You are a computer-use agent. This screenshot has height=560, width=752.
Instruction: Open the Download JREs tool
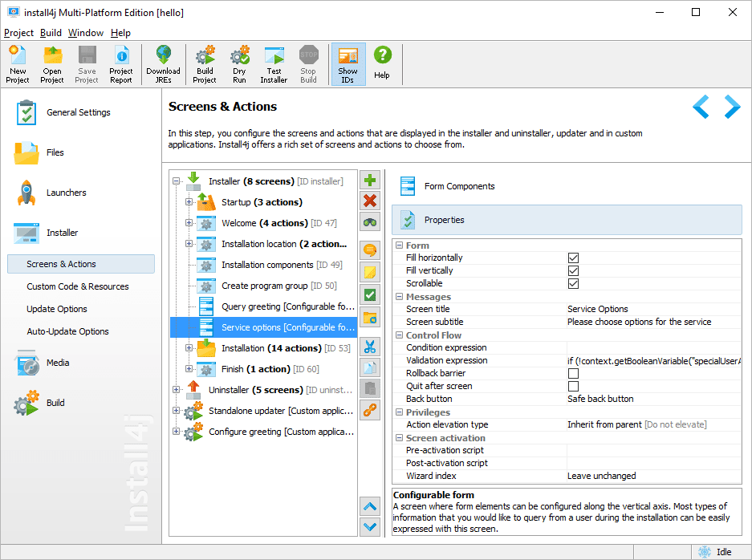pos(163,64)
